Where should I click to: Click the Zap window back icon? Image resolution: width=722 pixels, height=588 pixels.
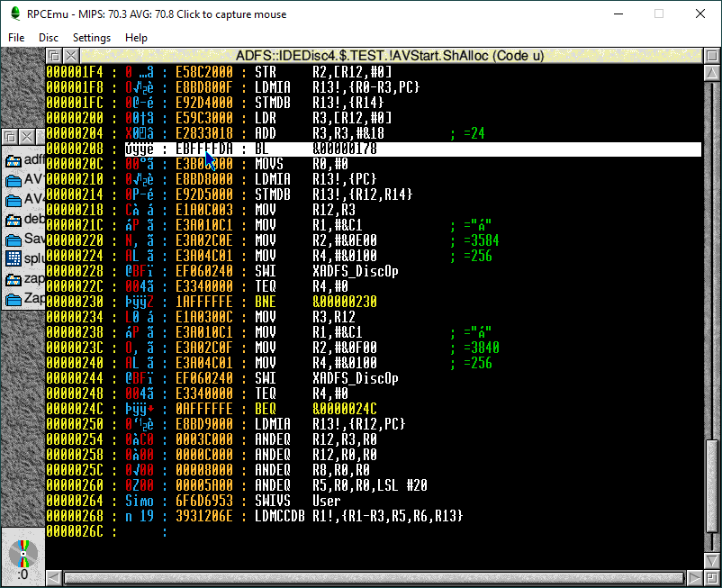(53, 56)
